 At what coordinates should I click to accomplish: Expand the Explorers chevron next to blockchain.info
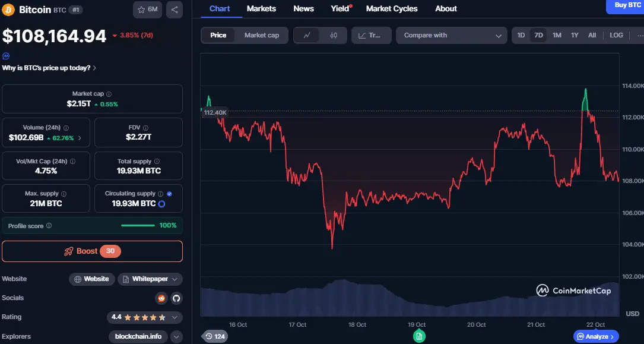point(176,337)
